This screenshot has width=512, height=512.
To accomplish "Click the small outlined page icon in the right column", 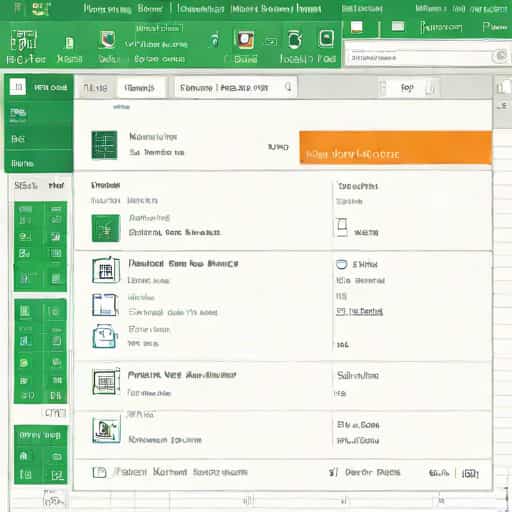I will pyautogui.click(x=342, y=226).
